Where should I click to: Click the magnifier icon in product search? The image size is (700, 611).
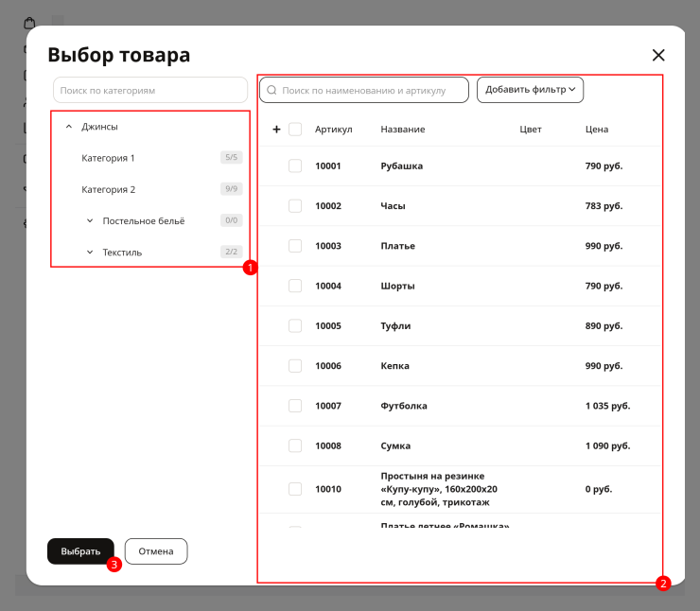pyautogui.click(x=271, y=90)
